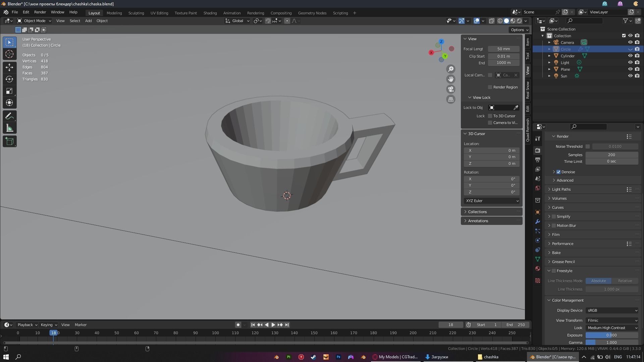
Task: Activate the Move tool
Action: pyautogui.click(x=9, y=67)
